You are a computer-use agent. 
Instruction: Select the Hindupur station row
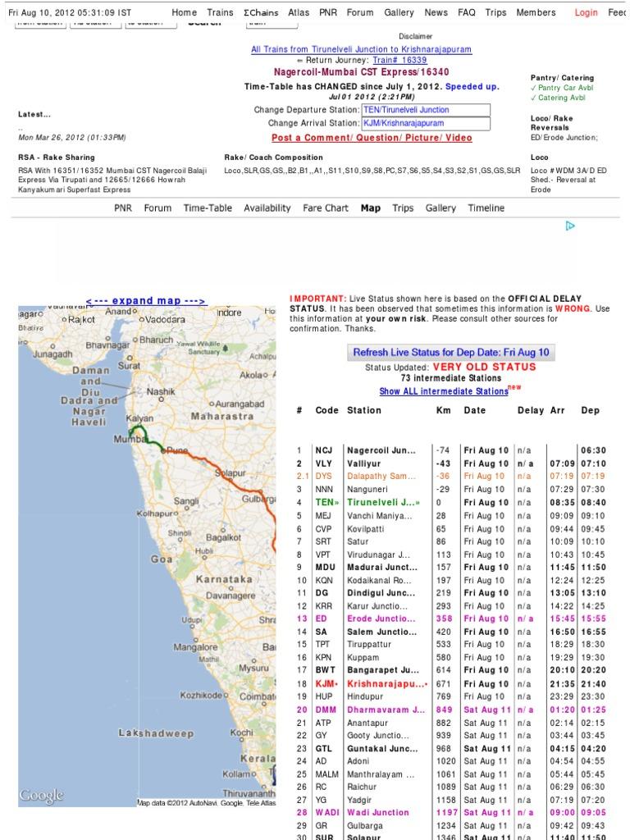point(451,696)
